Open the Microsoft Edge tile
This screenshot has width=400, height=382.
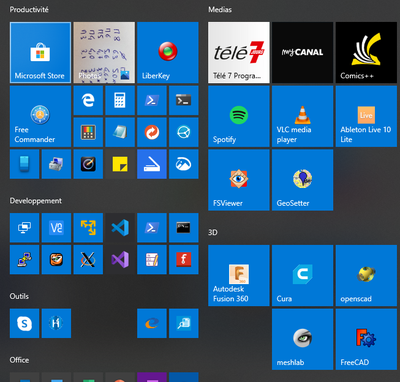click(88, 100)
